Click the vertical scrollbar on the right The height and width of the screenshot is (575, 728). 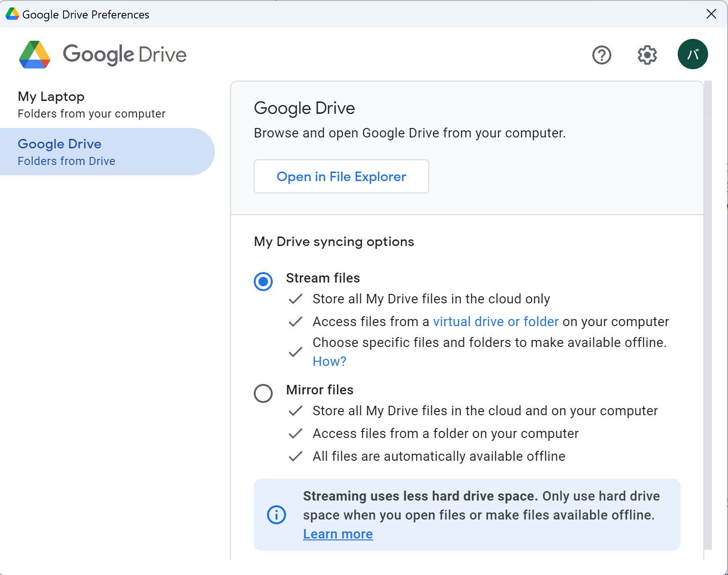(708, 315)
